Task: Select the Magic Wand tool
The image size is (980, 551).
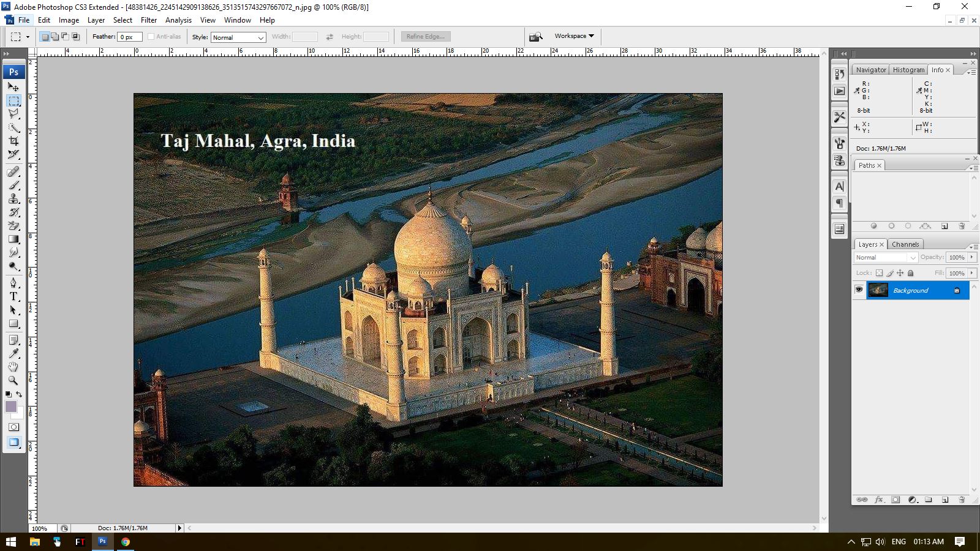Action: tap(13, 127)
